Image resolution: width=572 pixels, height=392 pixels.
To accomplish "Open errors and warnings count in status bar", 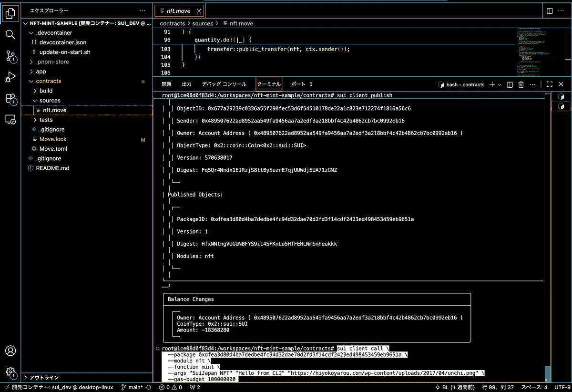I will pos(171,387).
